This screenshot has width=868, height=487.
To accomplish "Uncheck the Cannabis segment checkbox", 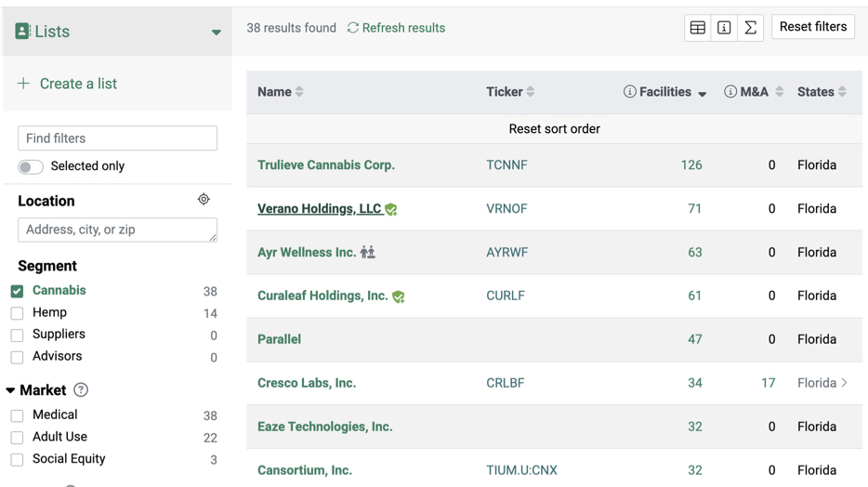I will 17,291.
